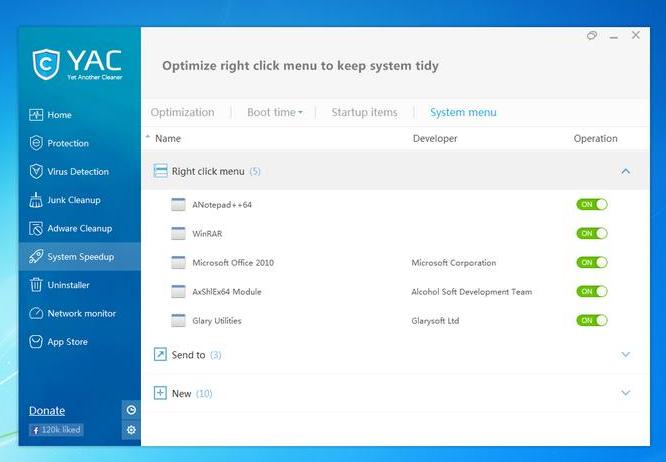Click the Uninstaller trash can icon
The width and height of the screenshot is (666, 462).
(x=36, y=285)
